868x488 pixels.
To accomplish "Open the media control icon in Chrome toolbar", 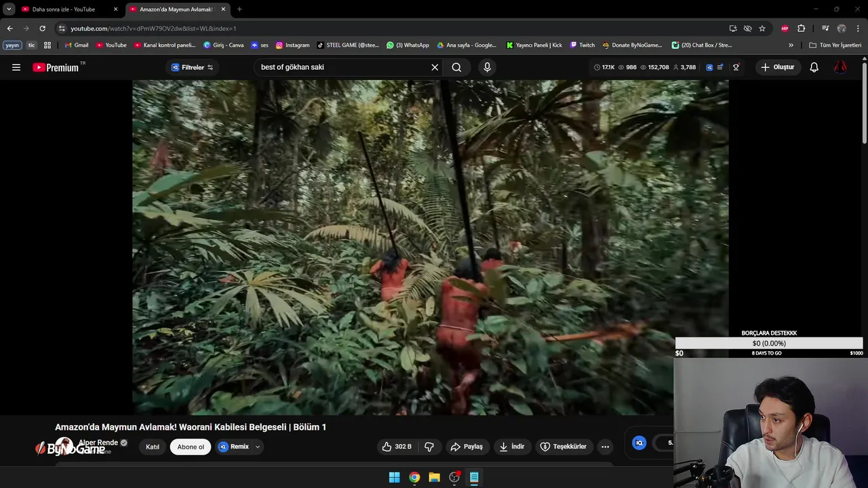I will [x=825, y=28].
